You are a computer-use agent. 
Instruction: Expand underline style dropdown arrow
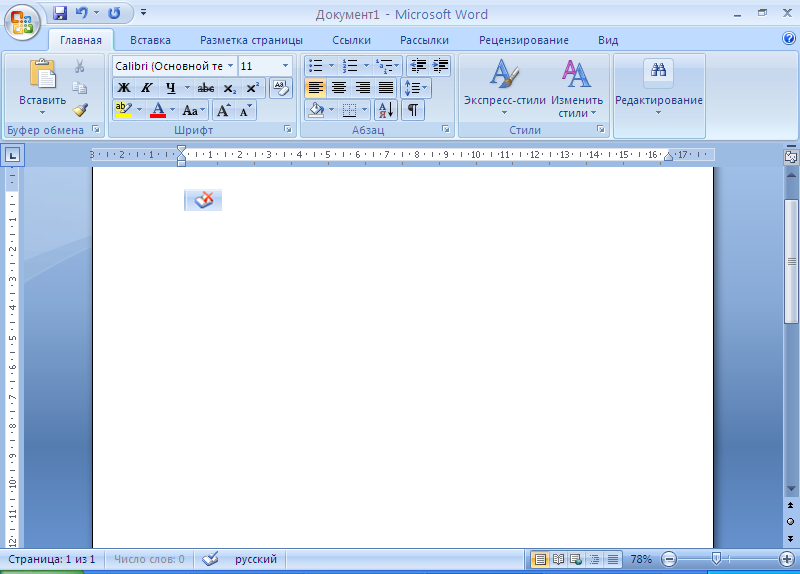click(x=187, y=88)
